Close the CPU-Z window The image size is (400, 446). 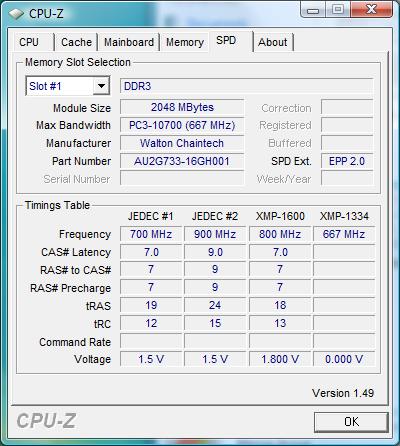pos(371,10)
